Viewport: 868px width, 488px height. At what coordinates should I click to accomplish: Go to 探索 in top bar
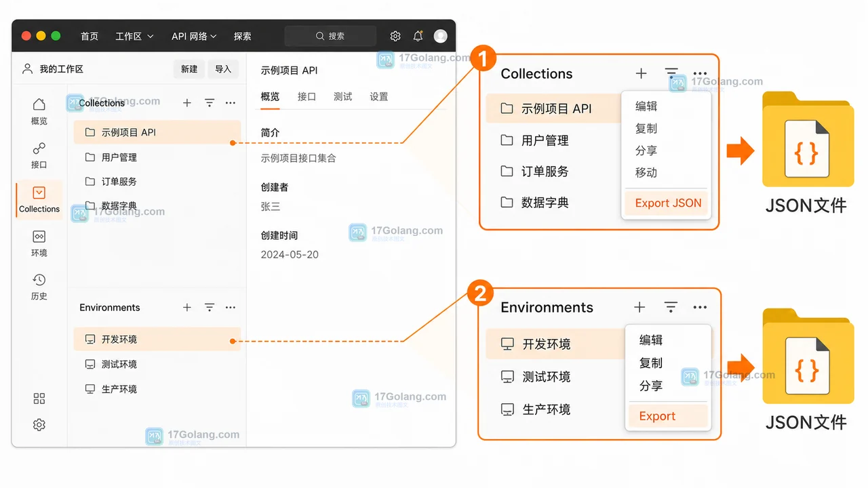pyautogui.click(x=243, y=36)
